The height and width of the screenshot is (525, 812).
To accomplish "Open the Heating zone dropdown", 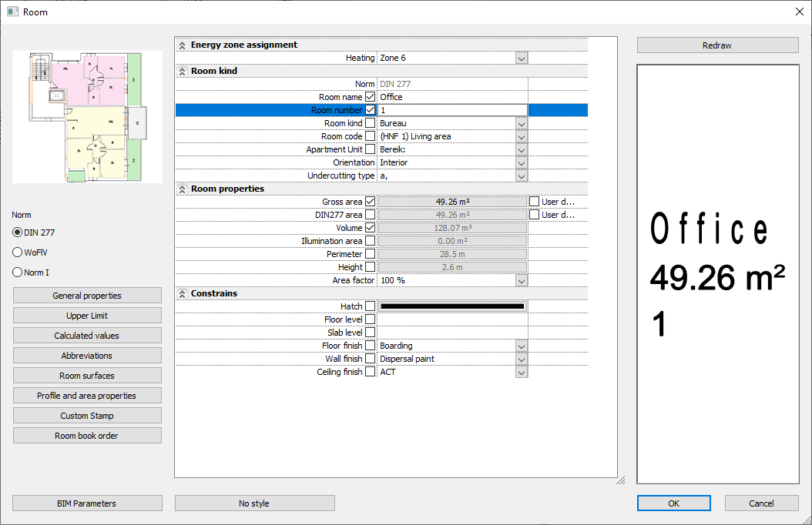I will tap(522, 59).
